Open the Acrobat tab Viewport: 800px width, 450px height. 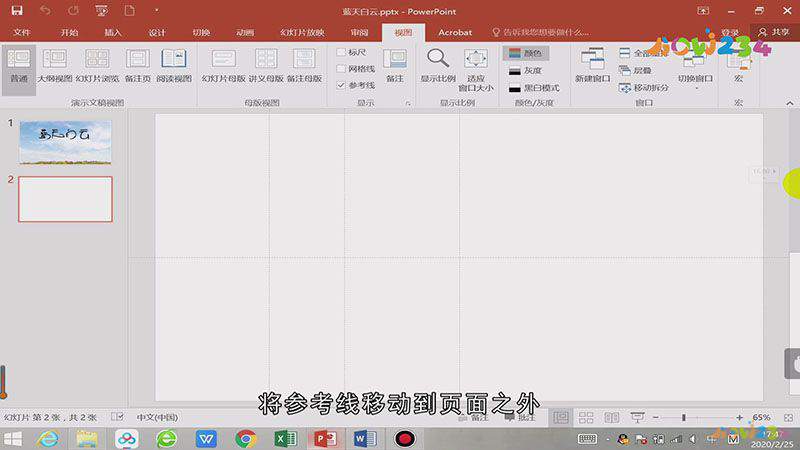coord(455,32)
